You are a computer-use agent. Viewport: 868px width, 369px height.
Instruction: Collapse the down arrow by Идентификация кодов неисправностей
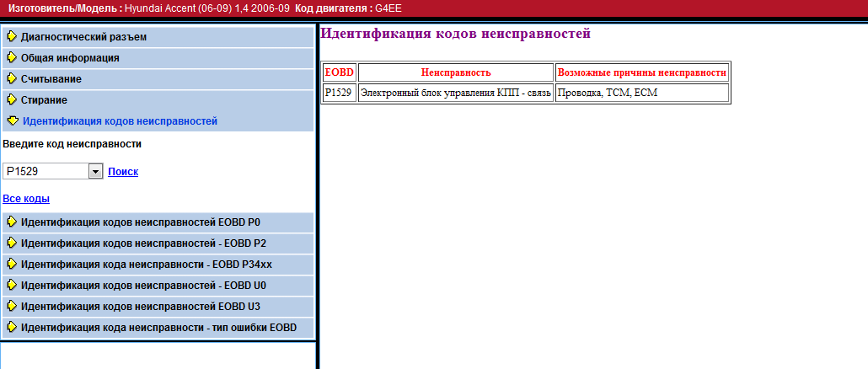13,121
